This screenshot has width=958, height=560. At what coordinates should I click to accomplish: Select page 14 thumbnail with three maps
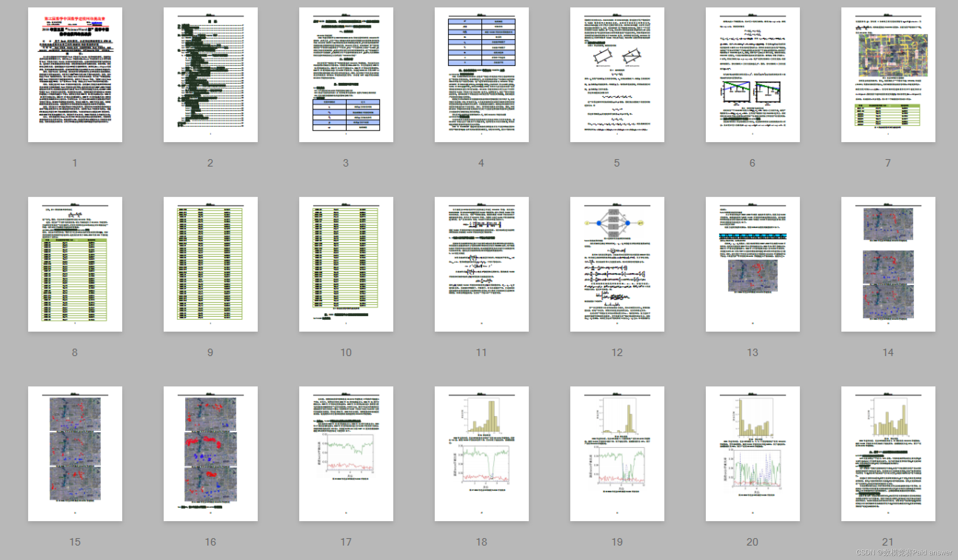pyautogui.click(x=888, y=264)
